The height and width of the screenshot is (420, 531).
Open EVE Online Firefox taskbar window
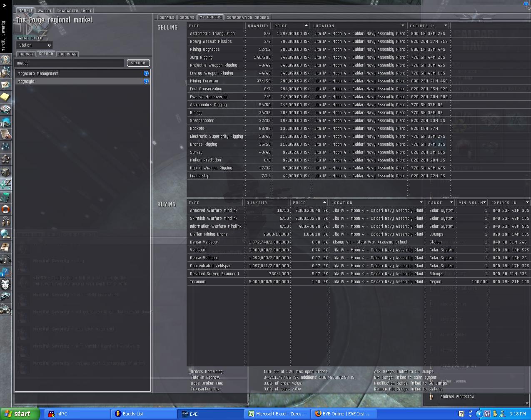coord(344,414)
